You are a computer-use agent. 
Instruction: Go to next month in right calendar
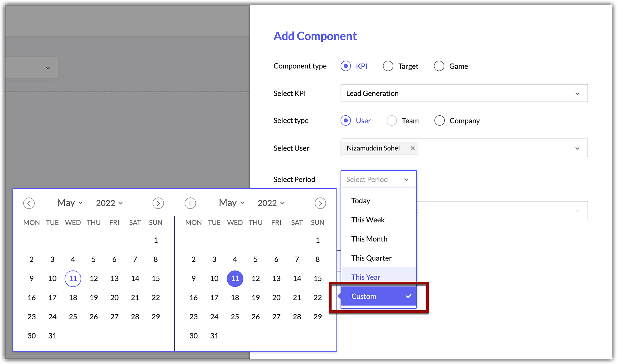click(x=320, y=203)
